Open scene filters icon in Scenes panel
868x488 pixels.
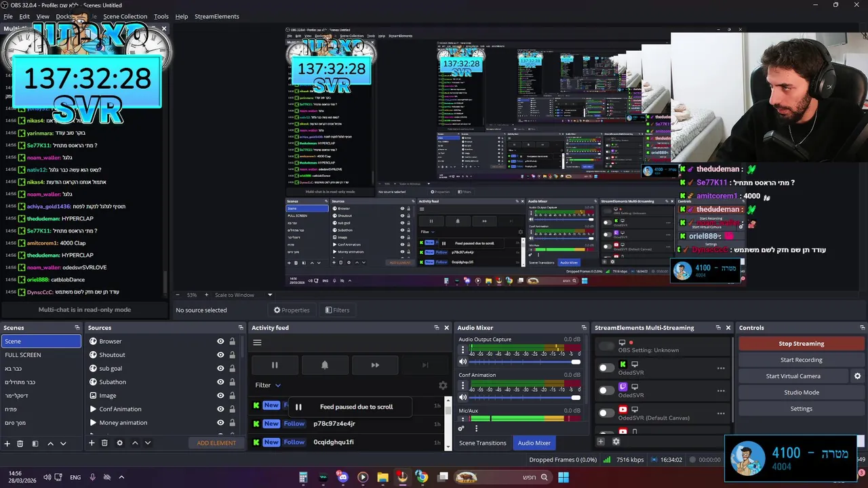point(35,443)
